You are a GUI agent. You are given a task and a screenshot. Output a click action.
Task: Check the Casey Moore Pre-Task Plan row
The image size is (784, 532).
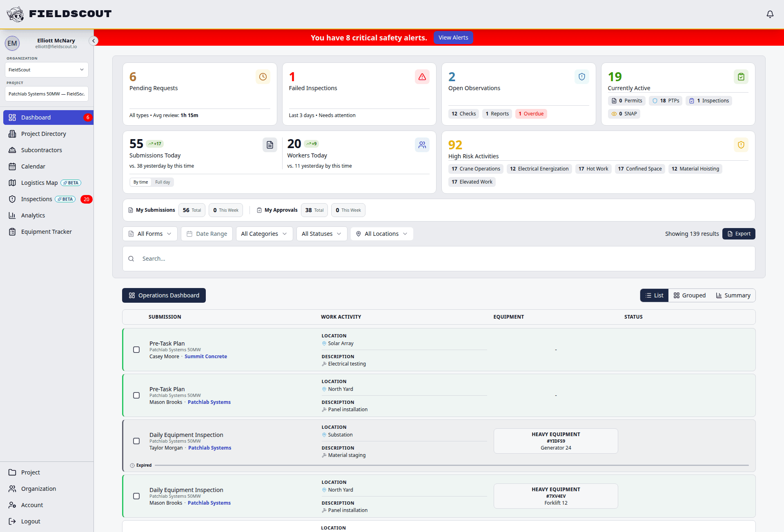tap(136, 350)
